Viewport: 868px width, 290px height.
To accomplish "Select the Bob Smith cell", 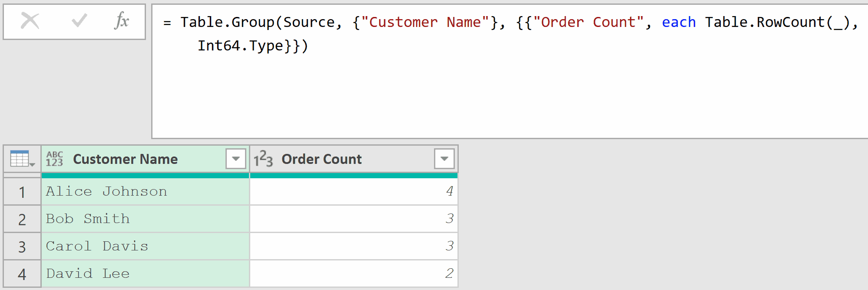I will point(146,219).
